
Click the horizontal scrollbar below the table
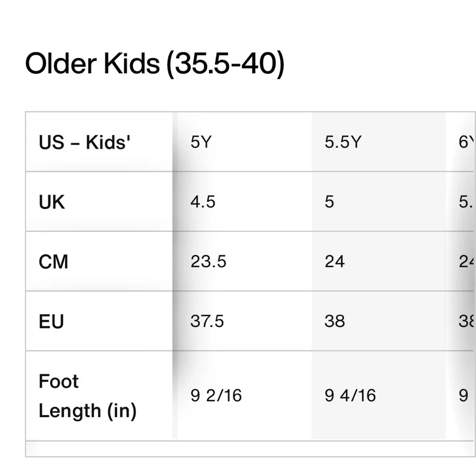point(249,448)
